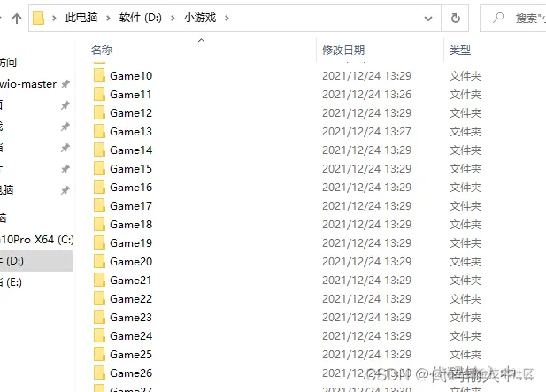Go to 软件 (D:) breadcrumb
The width and height of the screenshot is (546, 392).
141,18
